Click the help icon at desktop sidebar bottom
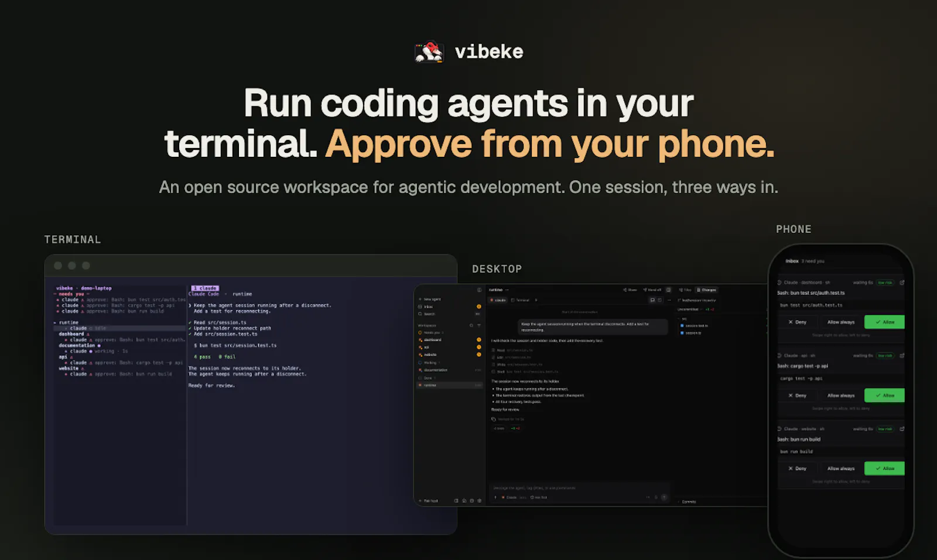The width and height of the screenshot is (937, 560). tap(471, 501)
